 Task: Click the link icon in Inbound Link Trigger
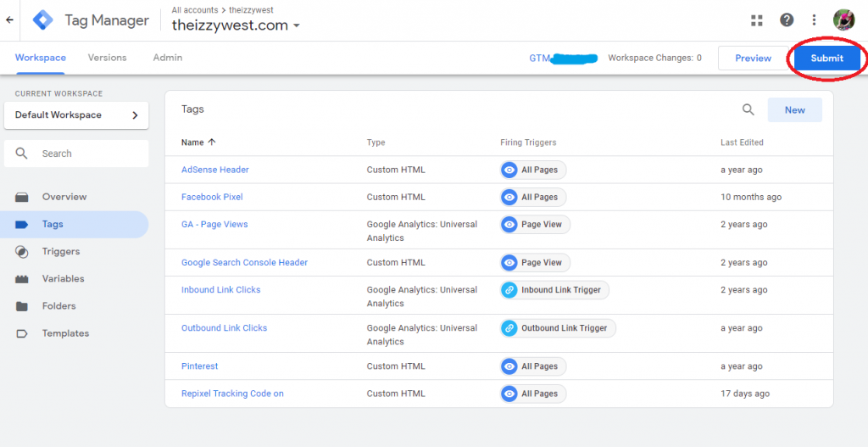[x=509, y=290]
